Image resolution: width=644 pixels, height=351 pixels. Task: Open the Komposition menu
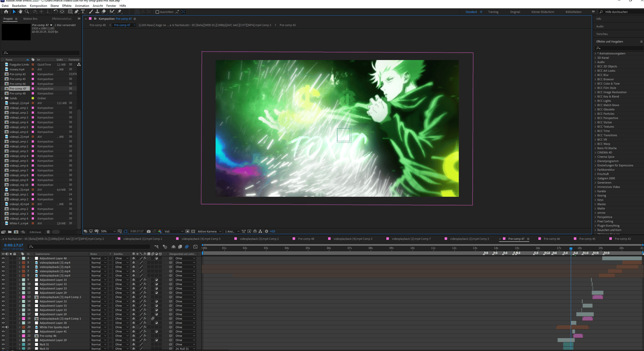(38, 6)
